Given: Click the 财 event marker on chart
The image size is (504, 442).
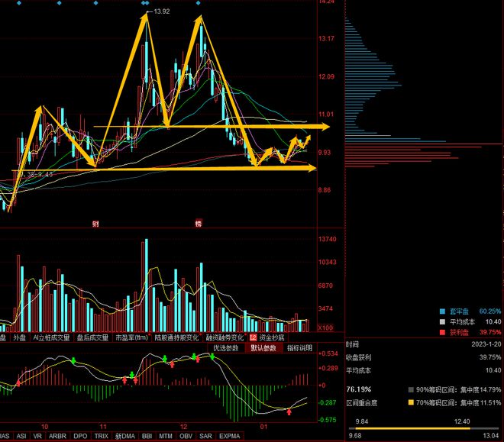Looking at the screenshot, I should (x=95, y=224).
